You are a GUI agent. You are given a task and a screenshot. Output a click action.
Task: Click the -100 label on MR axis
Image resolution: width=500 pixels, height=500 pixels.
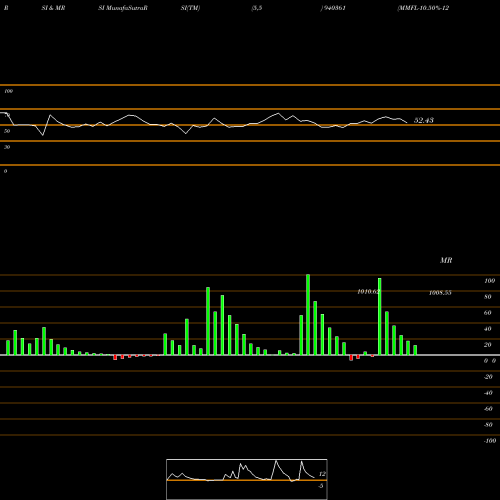click(x=490, y=441)
